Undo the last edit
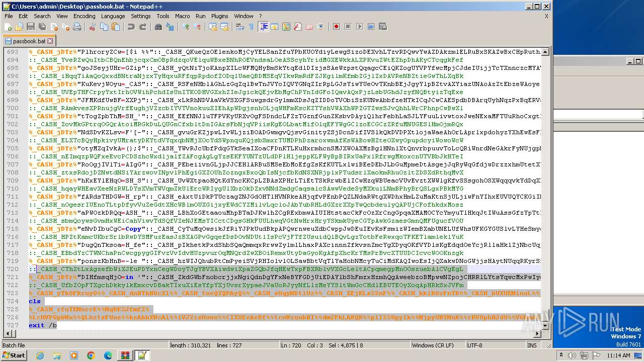The height and width of the screenshot is (362, 644). pos(131,27)
